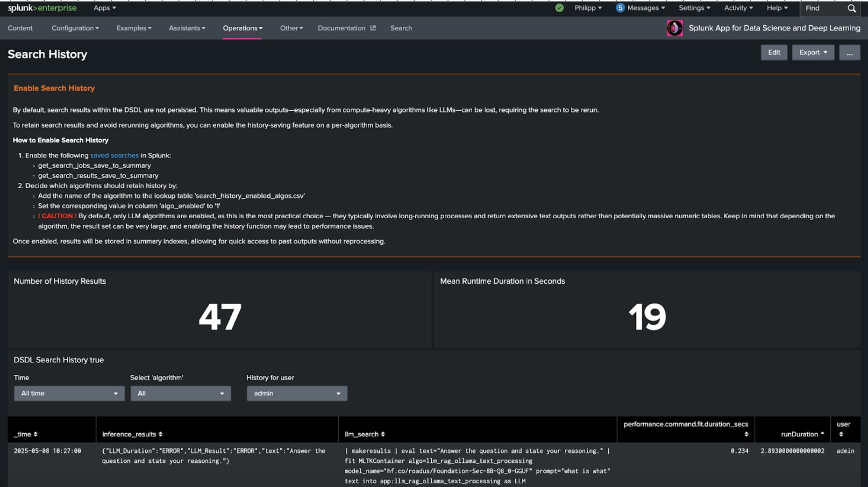Screen dimensions: 868x487
Task: Click the search magnifier icon in Find box
Action: click(852, 8)
